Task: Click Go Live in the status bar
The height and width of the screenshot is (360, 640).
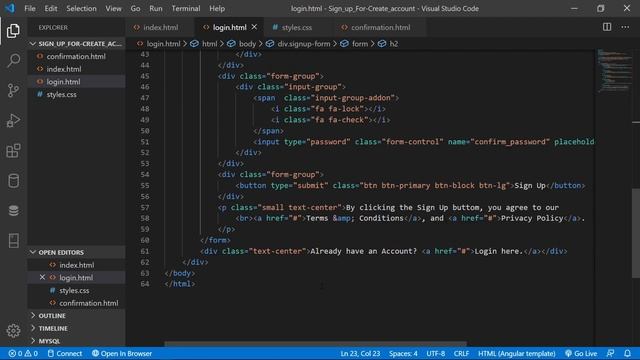Action: tap(581, 353)
